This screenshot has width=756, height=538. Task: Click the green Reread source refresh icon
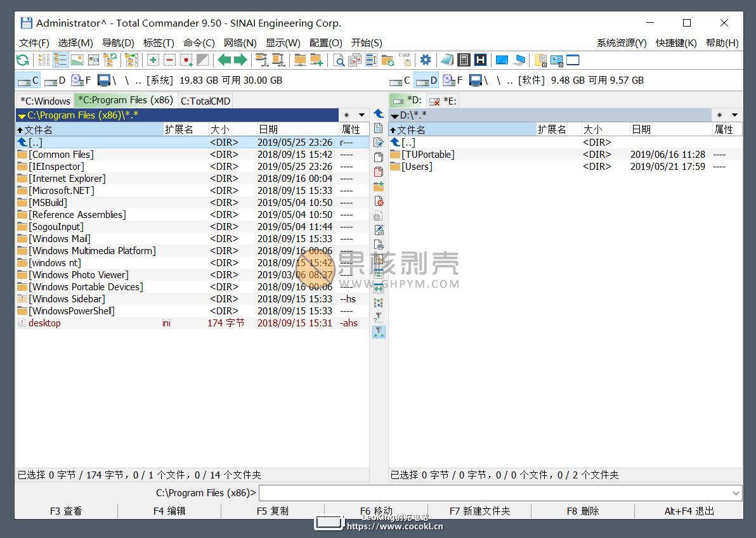[x=22, y=60]
